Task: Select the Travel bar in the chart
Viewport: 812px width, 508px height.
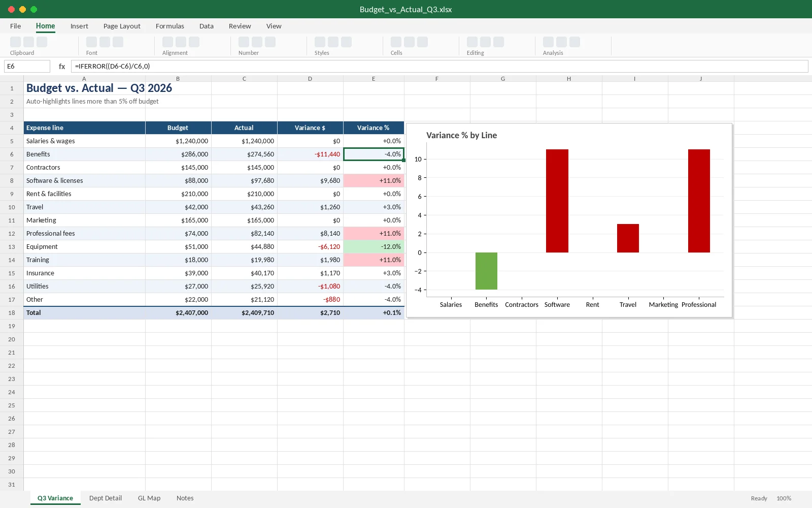Action: point(628,238)
